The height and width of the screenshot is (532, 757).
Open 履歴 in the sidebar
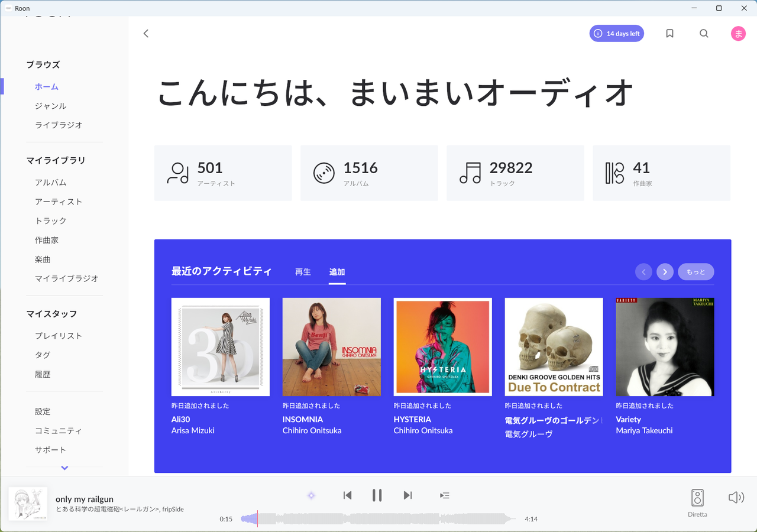point(43,374)
